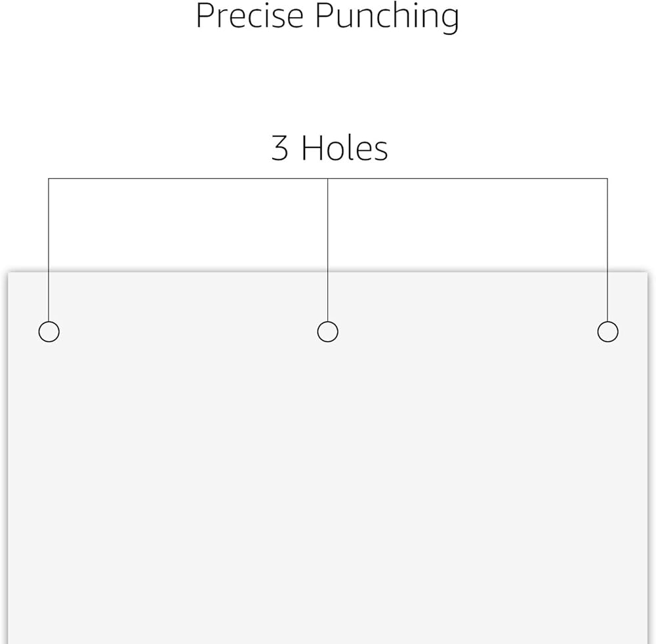Image resolution: width=656 pixels, height=644 pixels.
Task: Click the "Precise Punching" heading
Action: tap(327, 16)
